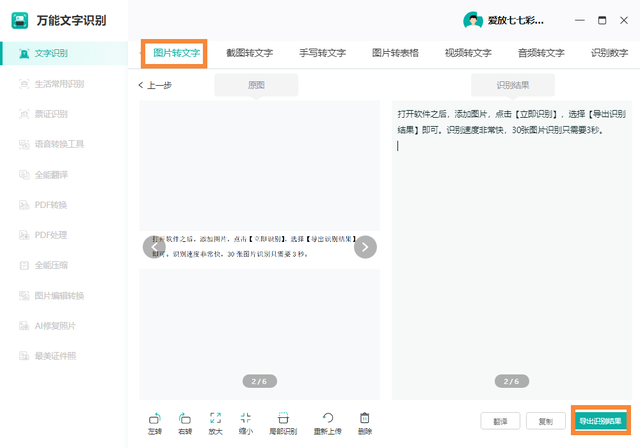Select the 识别结果 panel label
The width and height of the screenshot is (640, 448).
pos(513,85)
